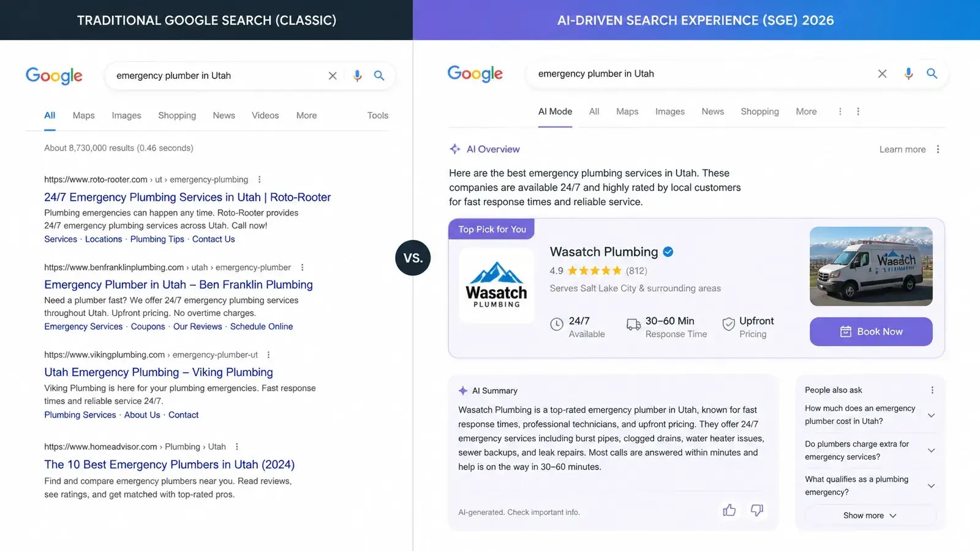Click the microphone icon in the AI-driven search box
Viewport: 980px width, 551px height.
[908, 73]
